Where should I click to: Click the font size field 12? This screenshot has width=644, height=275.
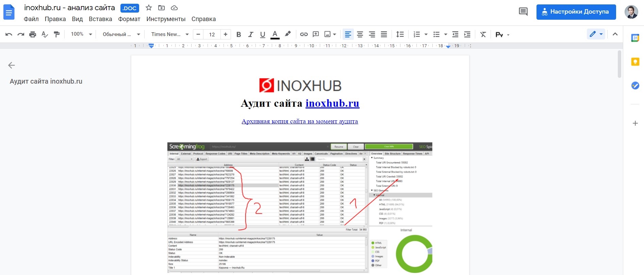212,34
